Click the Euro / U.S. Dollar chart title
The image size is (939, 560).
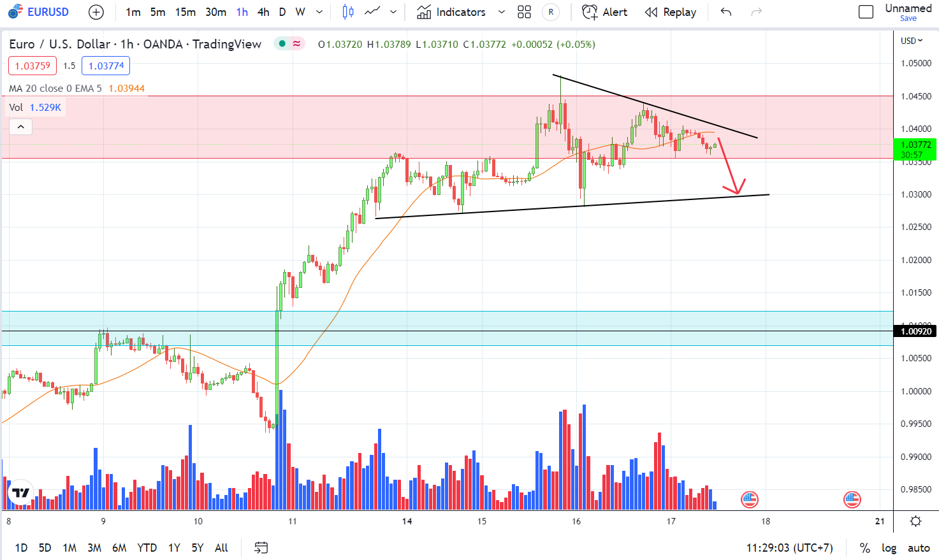pyautogui.click(x=135, y=44)
